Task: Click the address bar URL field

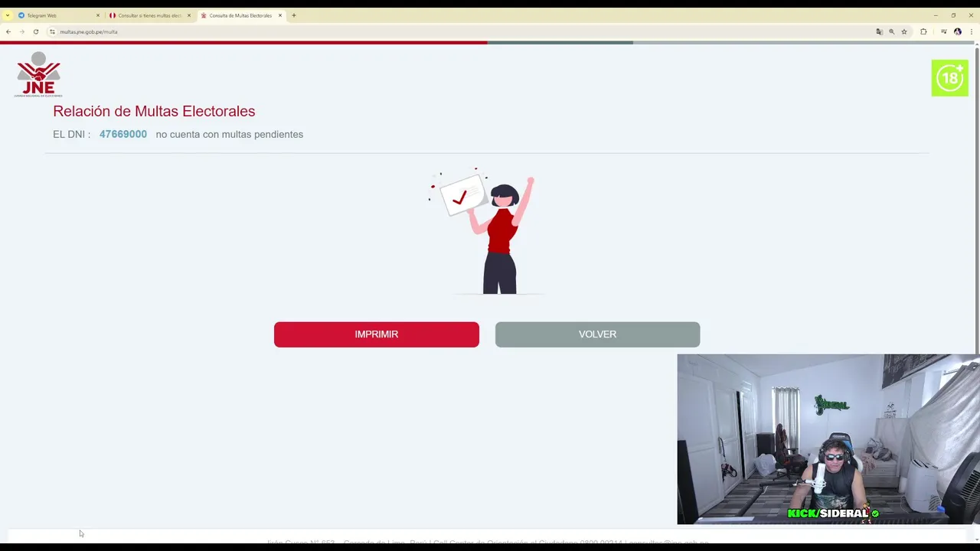Action: point(459,31)
